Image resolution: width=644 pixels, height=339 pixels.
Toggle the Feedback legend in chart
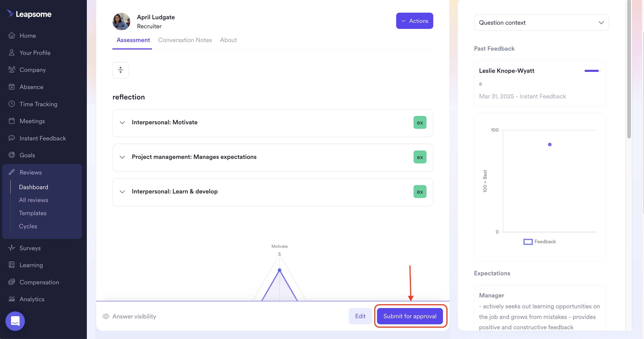coord(540,242)
